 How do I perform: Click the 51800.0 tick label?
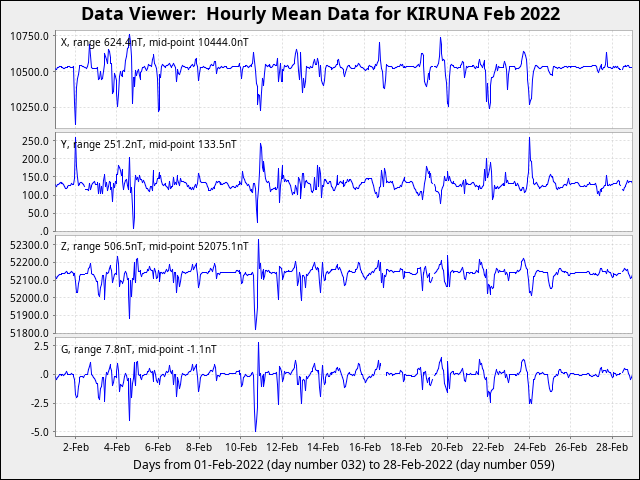[x=29, y=333]
